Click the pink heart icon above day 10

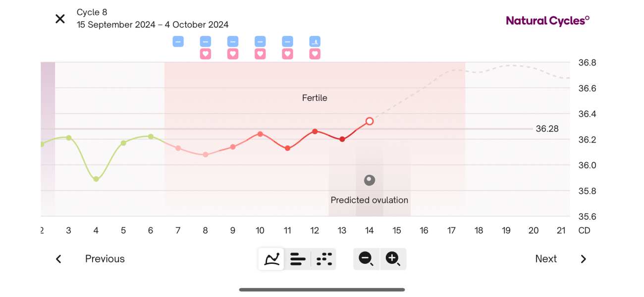pos(260,54)
